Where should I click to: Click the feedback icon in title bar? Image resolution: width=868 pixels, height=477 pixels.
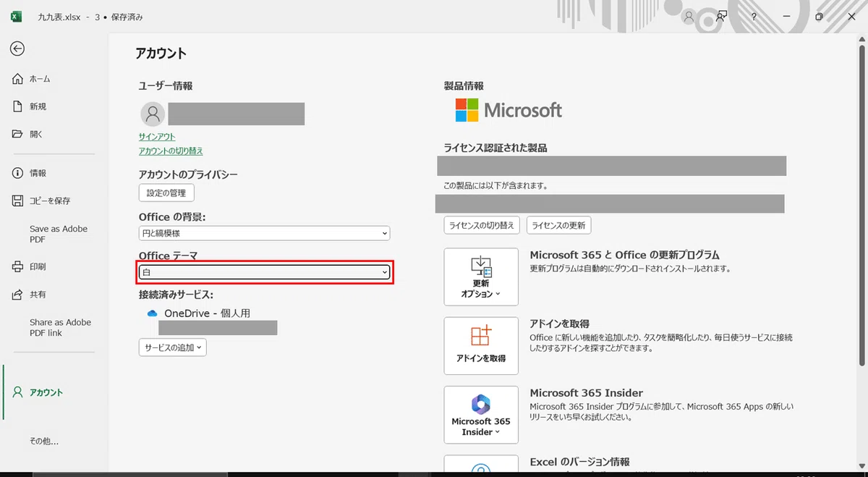721,16
